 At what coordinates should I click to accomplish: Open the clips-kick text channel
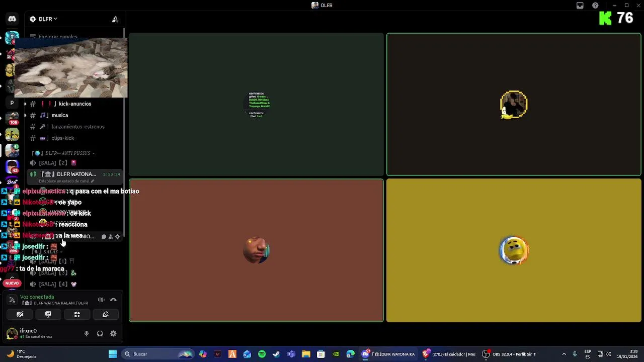pyautogui.click(x=74, y=138)
